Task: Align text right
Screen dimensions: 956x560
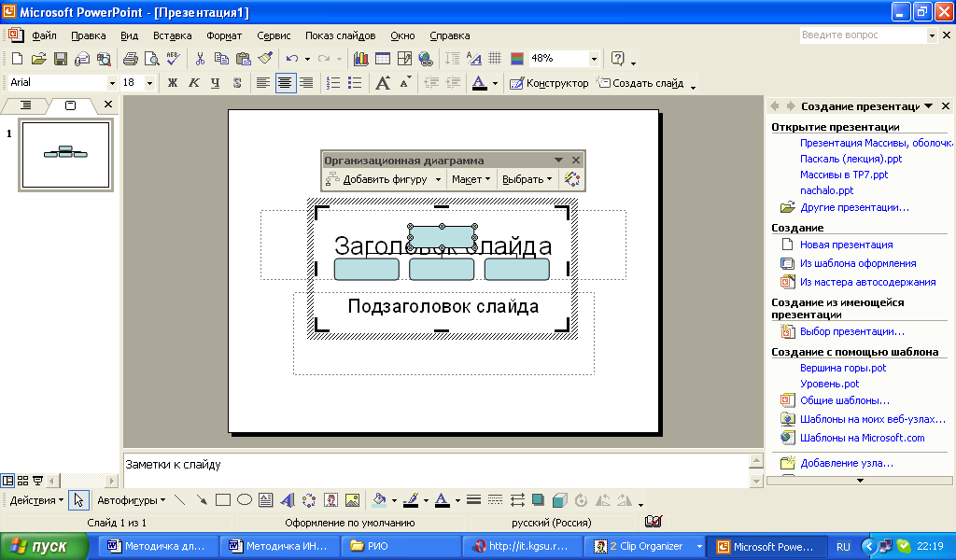Action: click(x=306, y=83)
